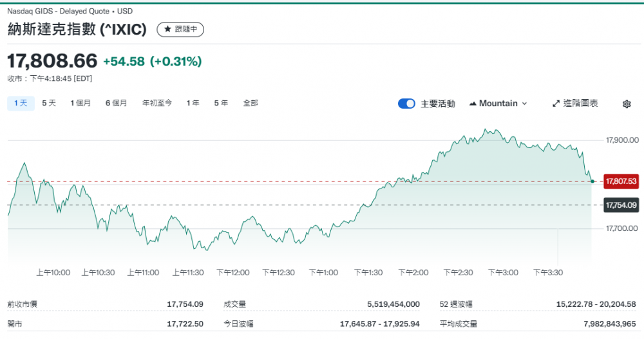The image size is (644, 339).
Task: Click the dark 17,754.09 previous close label
Action: 621,205
